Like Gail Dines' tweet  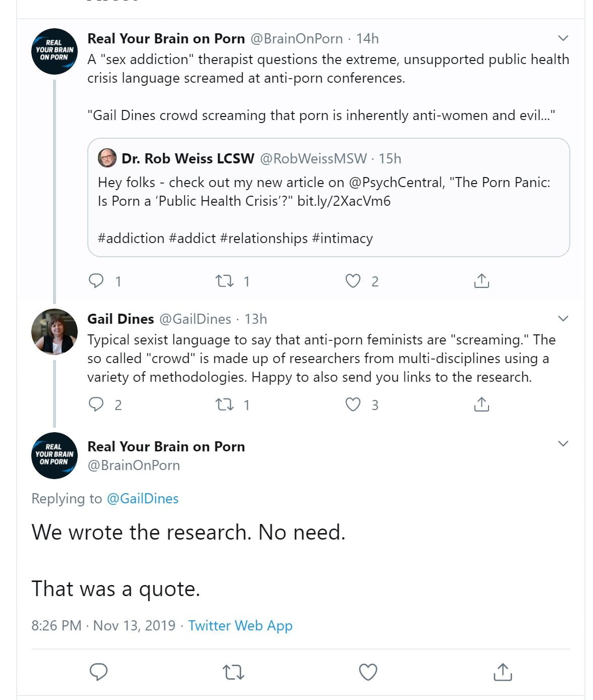click(x=353, y=404)
